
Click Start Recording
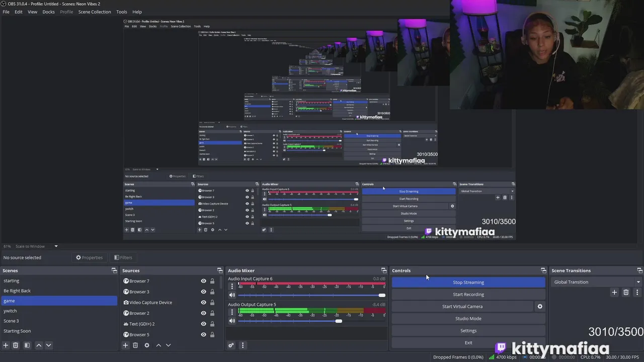click(x=468, y=294)
